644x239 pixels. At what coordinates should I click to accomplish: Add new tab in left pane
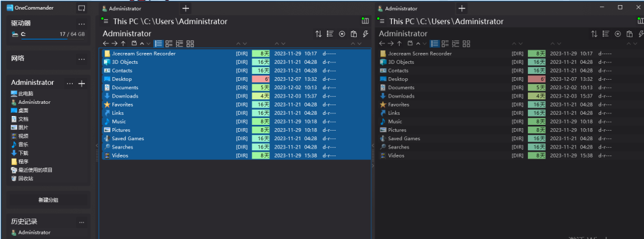pos(186,8)
